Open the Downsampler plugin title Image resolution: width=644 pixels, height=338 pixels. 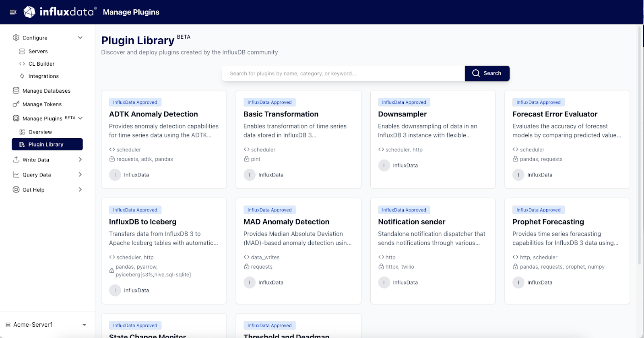[402, 114]
